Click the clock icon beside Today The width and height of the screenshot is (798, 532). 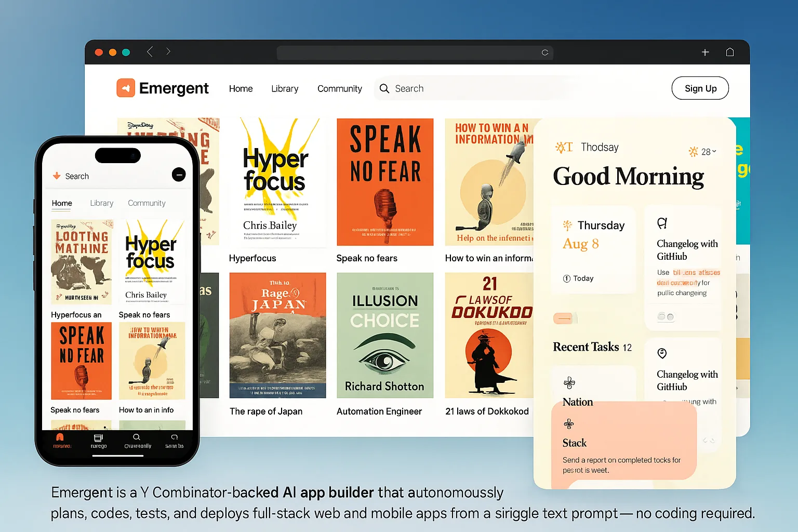567,278
